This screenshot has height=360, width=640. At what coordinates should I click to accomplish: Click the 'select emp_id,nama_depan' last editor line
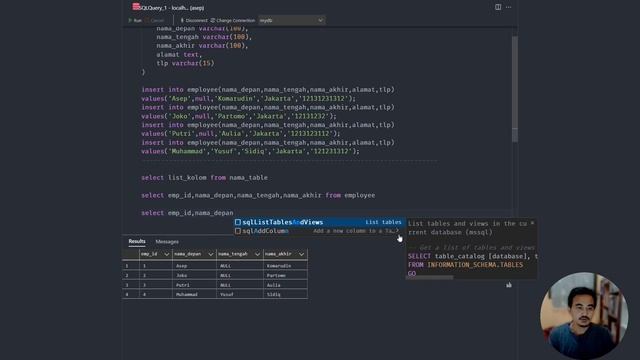pyautogui.click(x=187, y=213)
